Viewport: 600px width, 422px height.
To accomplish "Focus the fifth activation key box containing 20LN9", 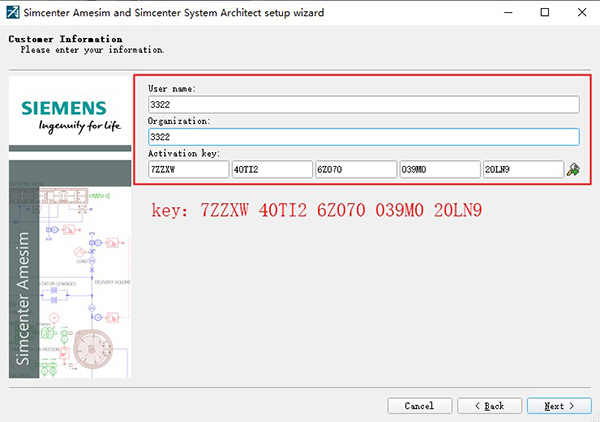I will [x=522, y=170].
